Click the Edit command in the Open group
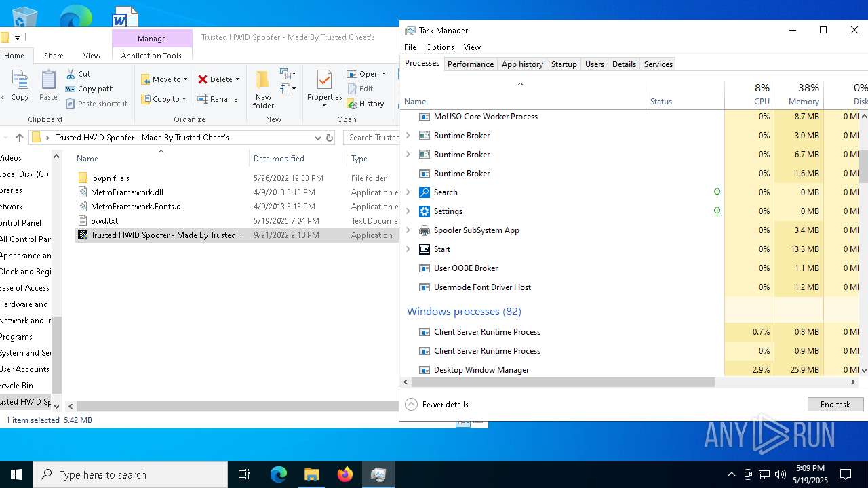Image resolution: width=868 pixels, height=488 pixels. [x=360, y=89]
